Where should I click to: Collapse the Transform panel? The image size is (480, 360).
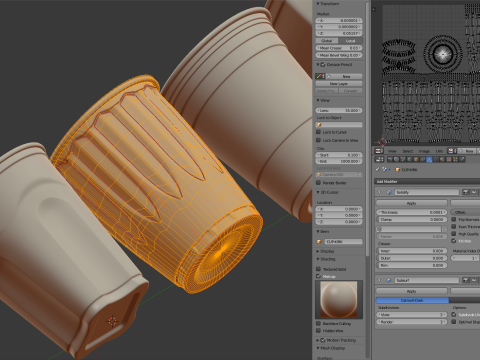[318, 4]
